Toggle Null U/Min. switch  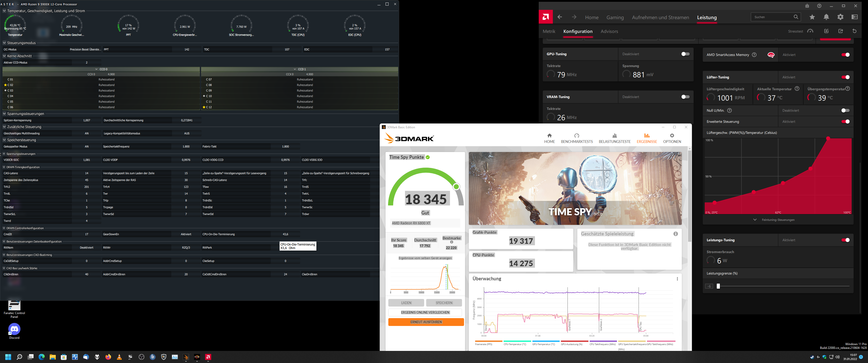(845, 110)
